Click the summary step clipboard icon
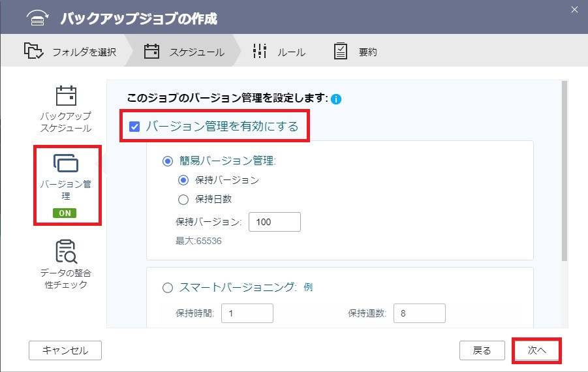This screenshot has width=588, height=372. (x=341, y=51)
